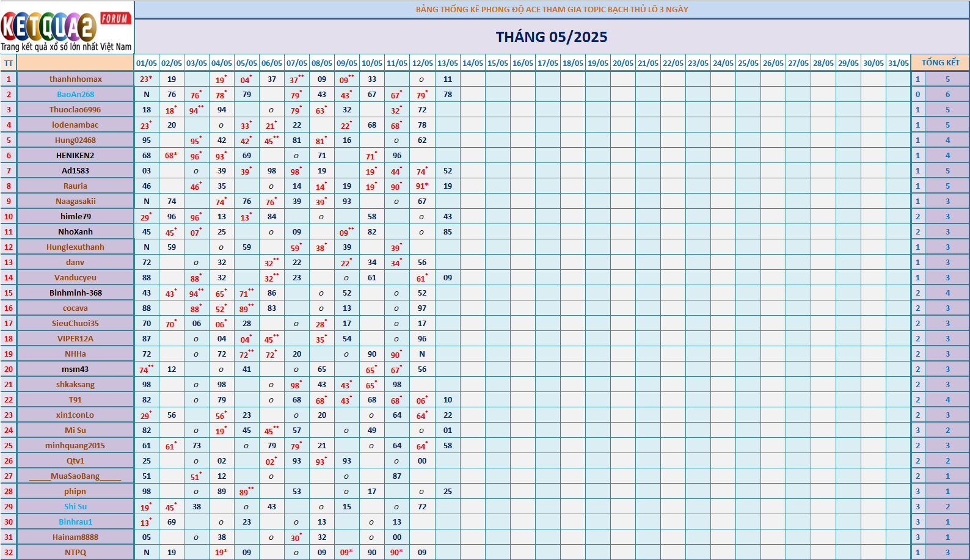Image resolution: width=970 pixels, height=560 pixels.
Task: Click the TỔNG KẾT column header
Action: 940,63
